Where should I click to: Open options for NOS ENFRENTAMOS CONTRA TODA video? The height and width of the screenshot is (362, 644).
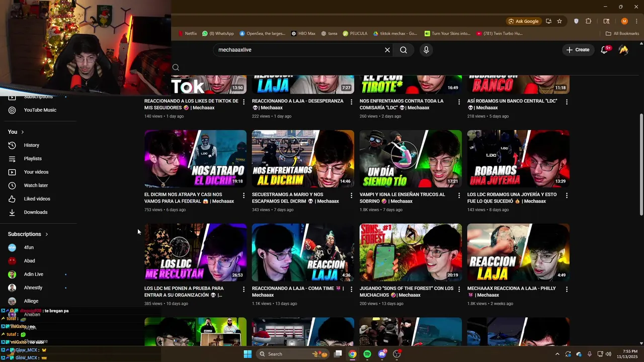459,102
